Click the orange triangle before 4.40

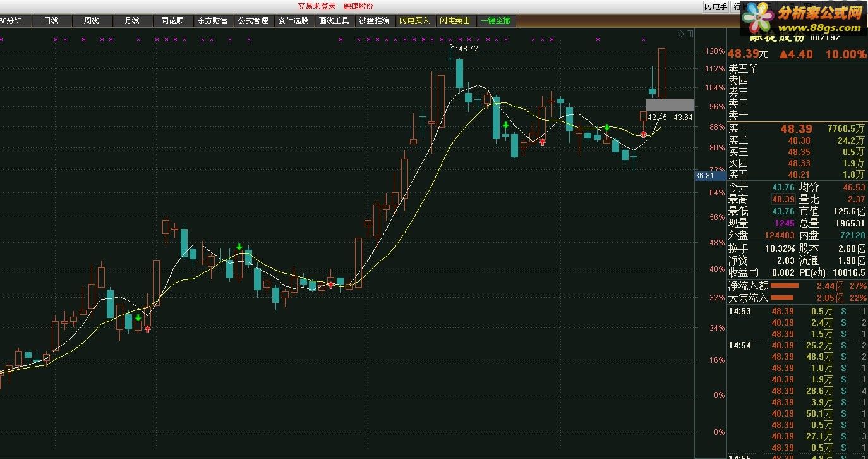pyautogui.click(x=783, y=54)
